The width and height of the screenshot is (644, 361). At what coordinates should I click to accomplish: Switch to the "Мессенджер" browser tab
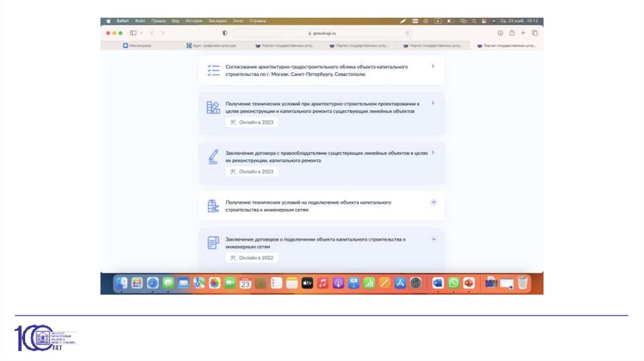pyautogui.click(x=137, y=45)
